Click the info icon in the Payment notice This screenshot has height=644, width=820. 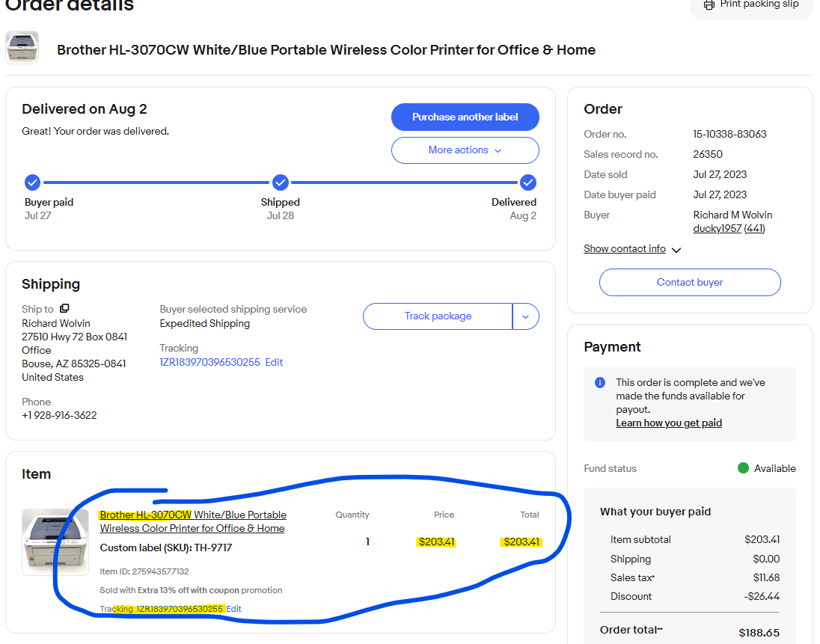(600, 383)
